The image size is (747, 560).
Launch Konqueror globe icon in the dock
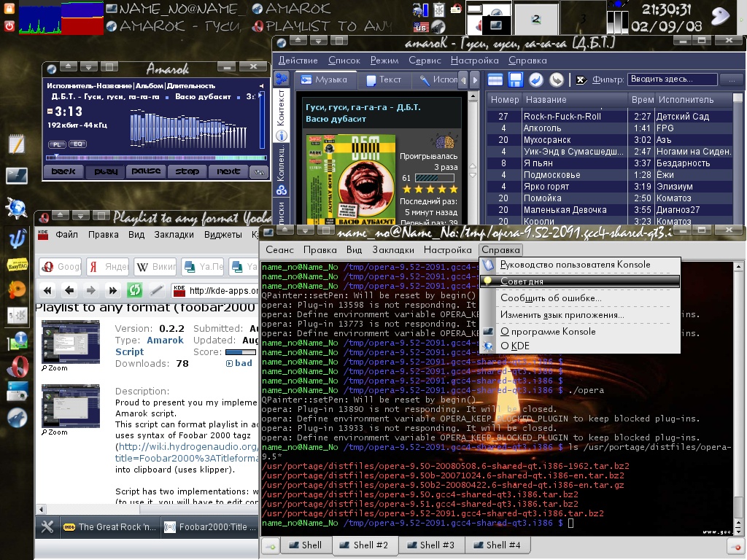coord(16,208)
